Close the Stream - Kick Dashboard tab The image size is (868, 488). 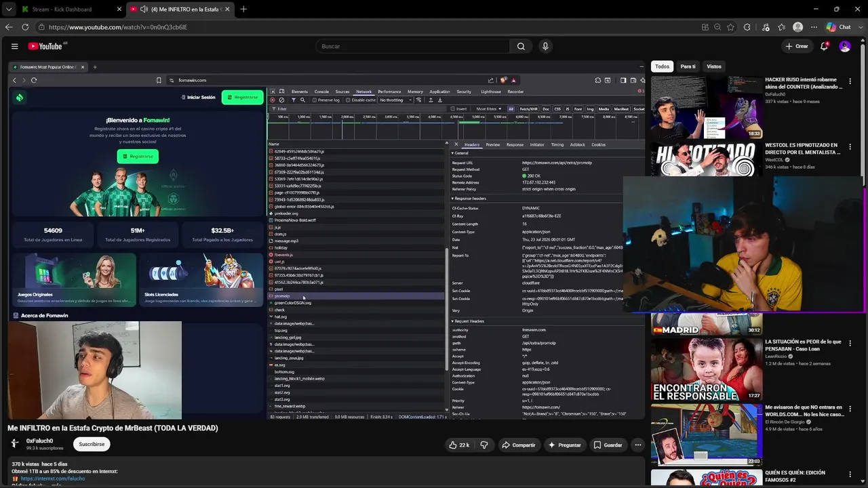pos(119,9)
